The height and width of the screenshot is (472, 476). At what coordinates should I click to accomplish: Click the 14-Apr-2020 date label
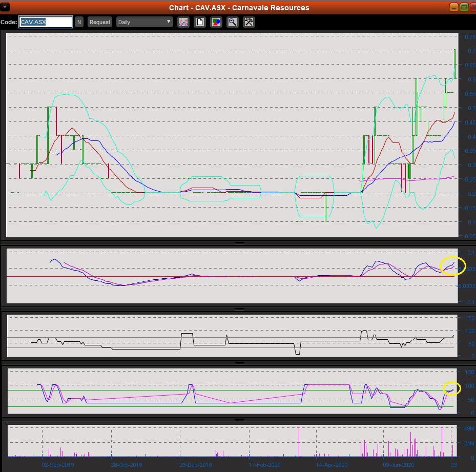(332, 465)
